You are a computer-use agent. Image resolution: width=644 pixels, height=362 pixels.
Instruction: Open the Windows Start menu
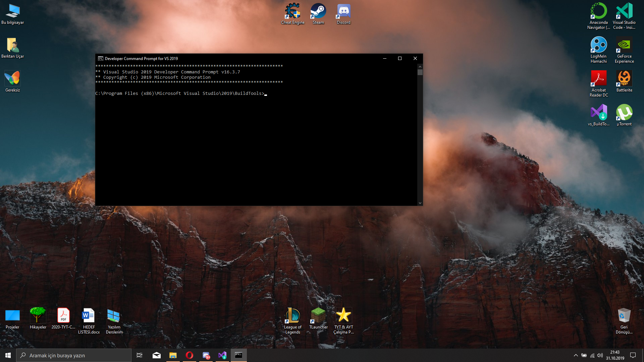[x=8, y=355]
